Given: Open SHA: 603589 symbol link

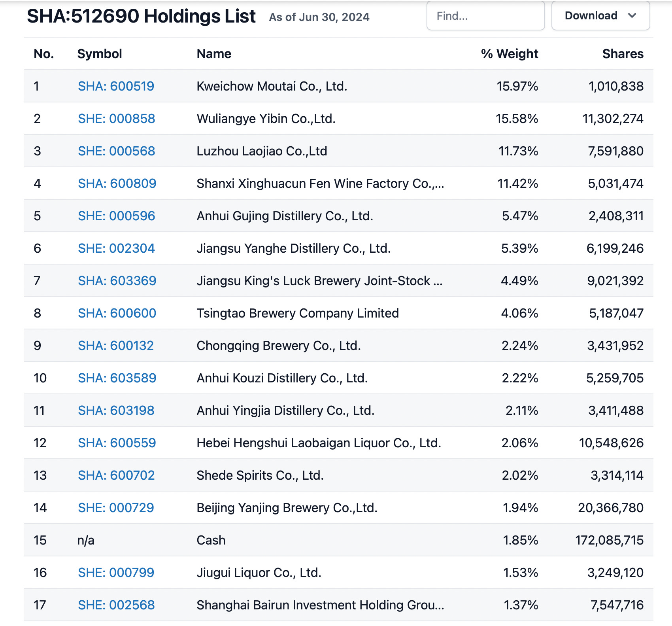Looking at the screenshot, I should tap(117, 378).
